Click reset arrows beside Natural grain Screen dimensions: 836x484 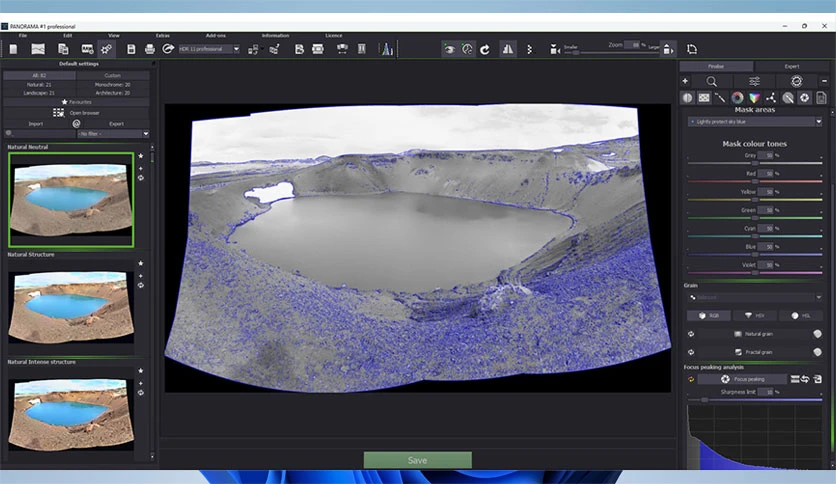coord(691,334)
